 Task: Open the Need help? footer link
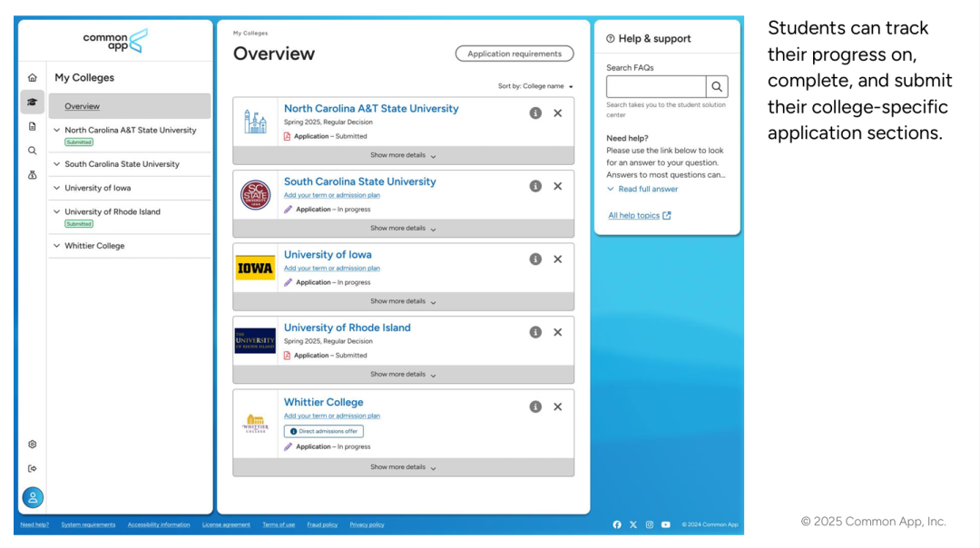[x=34, y=525]
